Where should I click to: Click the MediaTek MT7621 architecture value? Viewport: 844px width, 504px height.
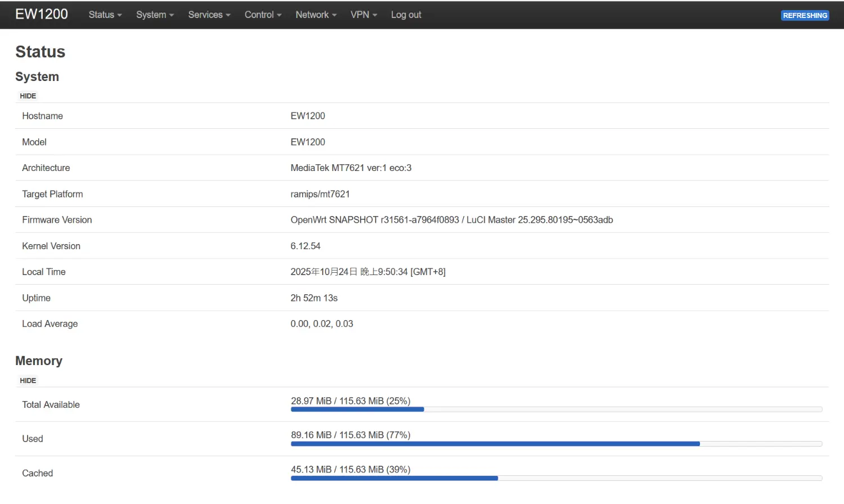tap(351, 168)
